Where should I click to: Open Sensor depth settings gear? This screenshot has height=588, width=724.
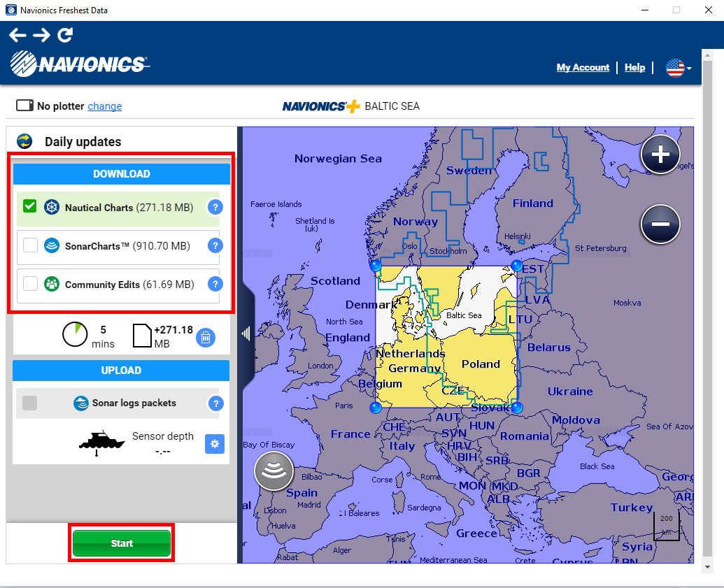pos(215,444)
